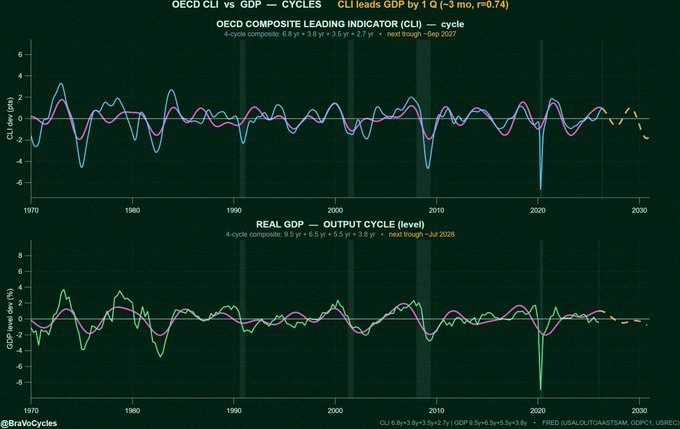The image size is (680, 429).
Task: Click the 'GDP level dev (%)' axis label
Action: [x=10, y=319]
